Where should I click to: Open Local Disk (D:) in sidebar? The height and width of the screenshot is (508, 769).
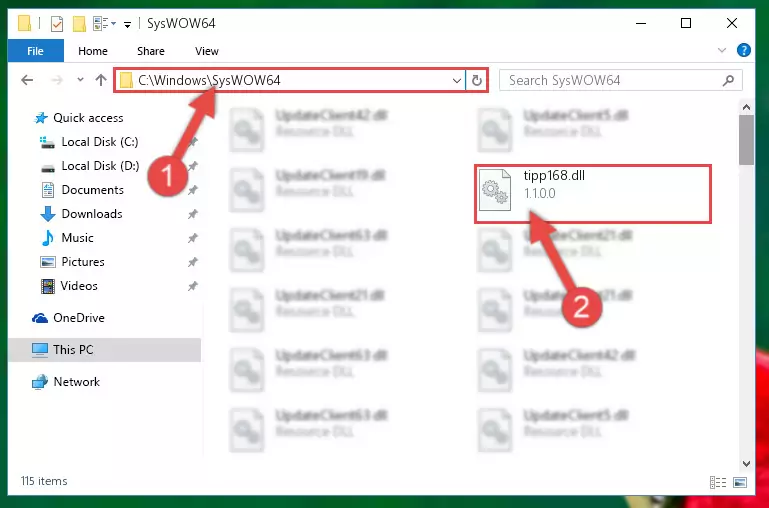pyautogui.click(x=100, y=166)
